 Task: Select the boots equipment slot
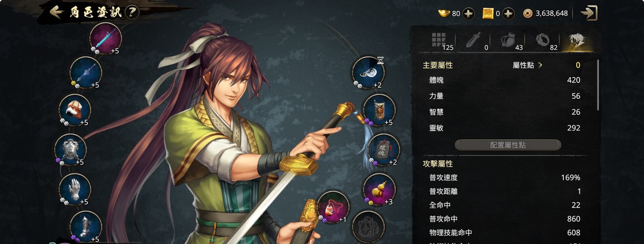(86, 226)
